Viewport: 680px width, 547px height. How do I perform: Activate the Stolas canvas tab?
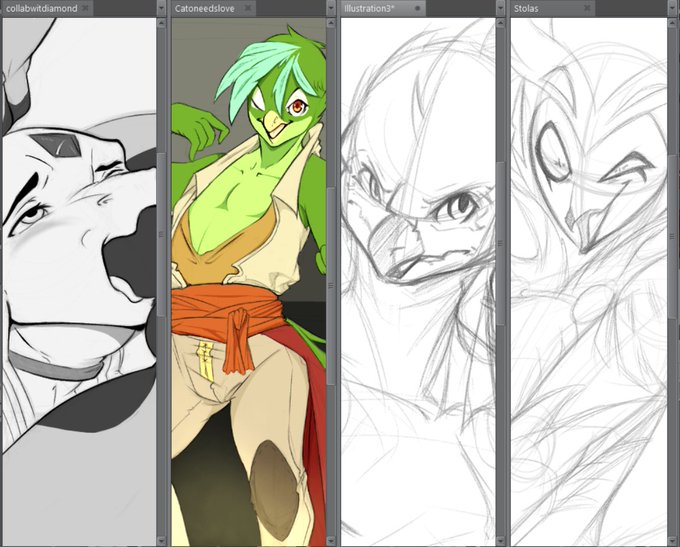[552, 8]
